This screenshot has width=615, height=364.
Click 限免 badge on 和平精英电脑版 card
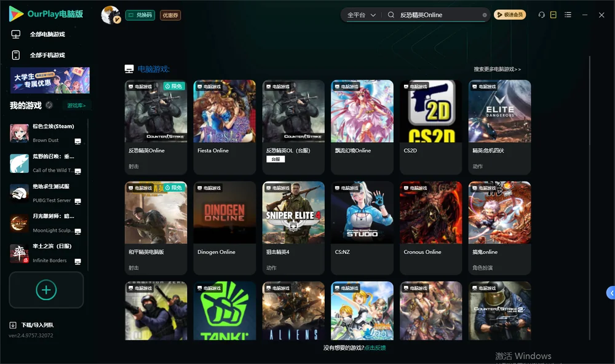coord(174,188)
